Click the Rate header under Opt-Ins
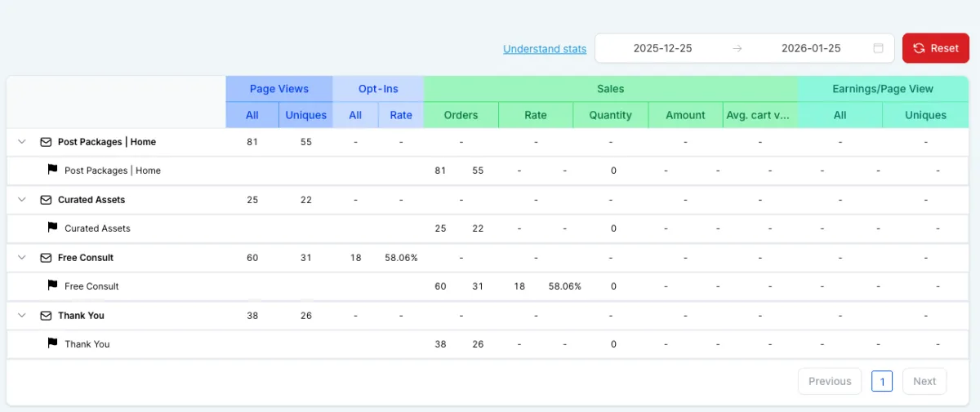 (401, 115)
